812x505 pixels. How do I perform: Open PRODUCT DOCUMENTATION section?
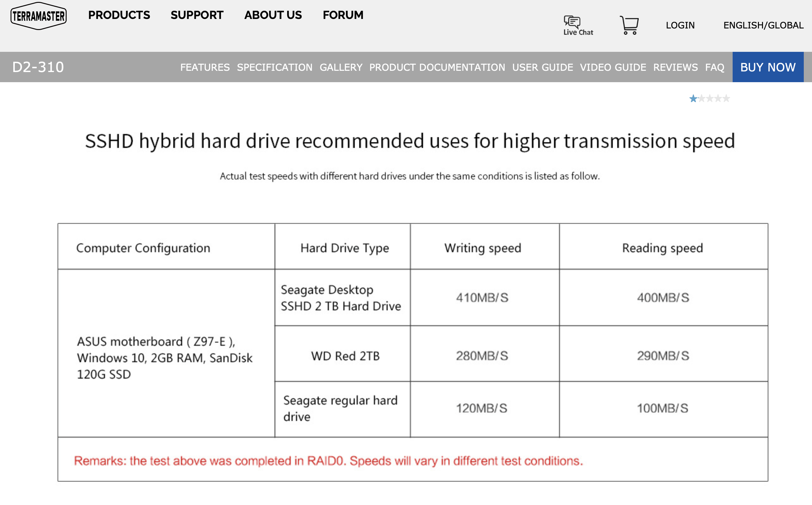pos(437,67)
